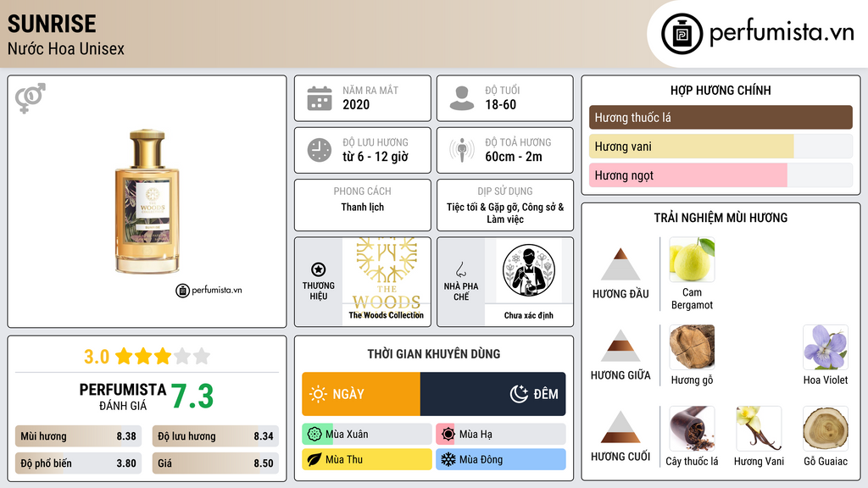Click the Hương Vani note image
The width and height of the screenshot is (868, 488).
pos(759,428)
